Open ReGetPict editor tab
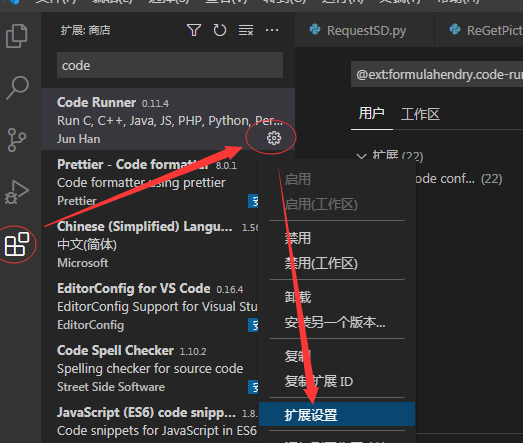This screenshot has width=523, height=443. [x=479, y=30]
